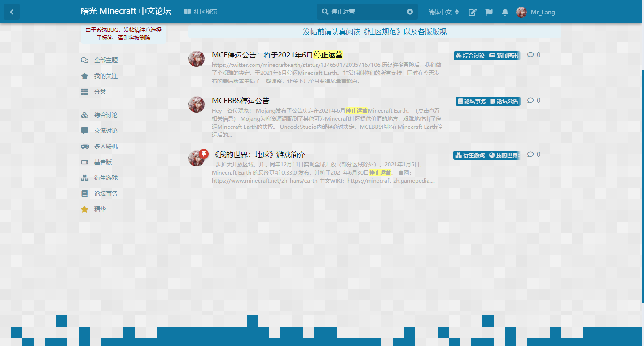This screenshot has width=644, height=346.
Task: Open the 简体中文 language dropdown
Action: click(443, 12)
